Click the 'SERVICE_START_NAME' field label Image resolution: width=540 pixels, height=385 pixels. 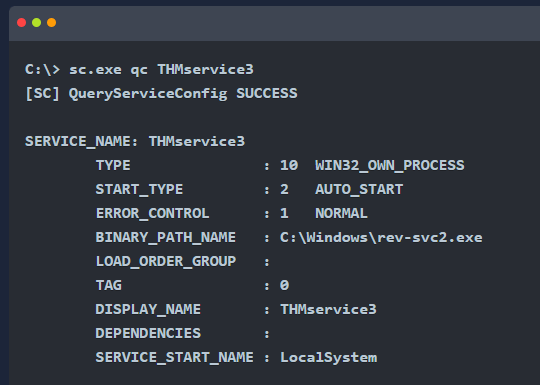175,357
